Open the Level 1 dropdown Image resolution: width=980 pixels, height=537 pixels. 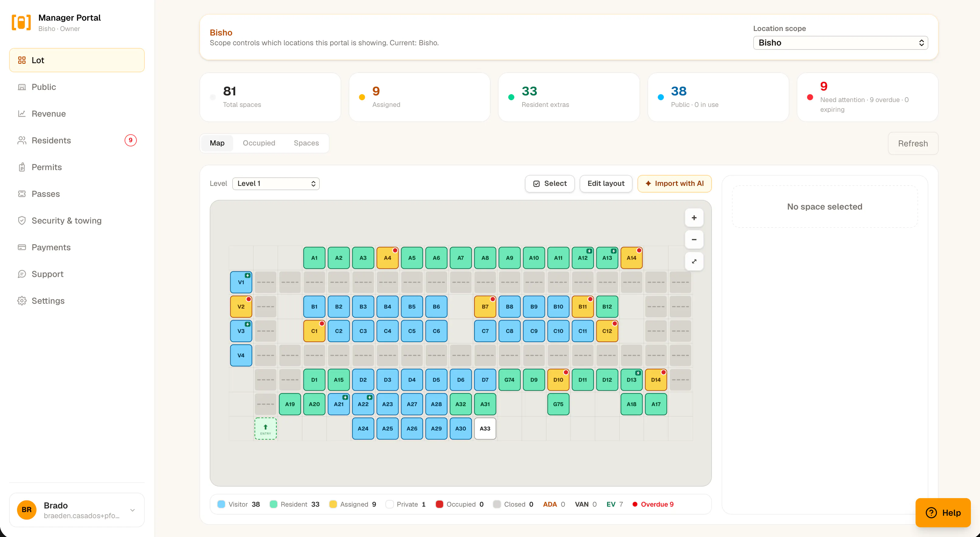[x=276, y=183]
